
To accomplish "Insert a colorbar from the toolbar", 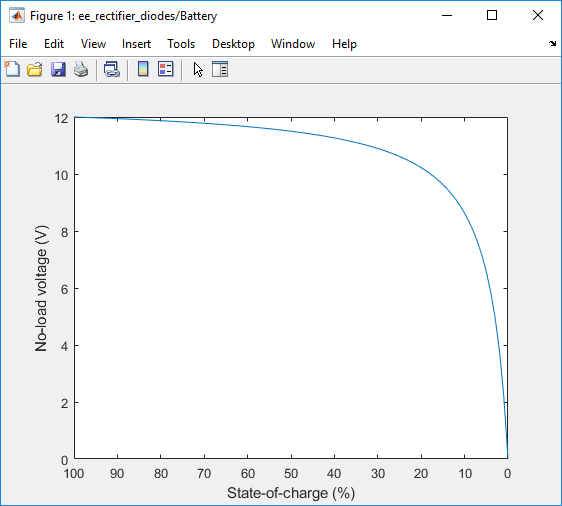I will click(x=143, y=69).
